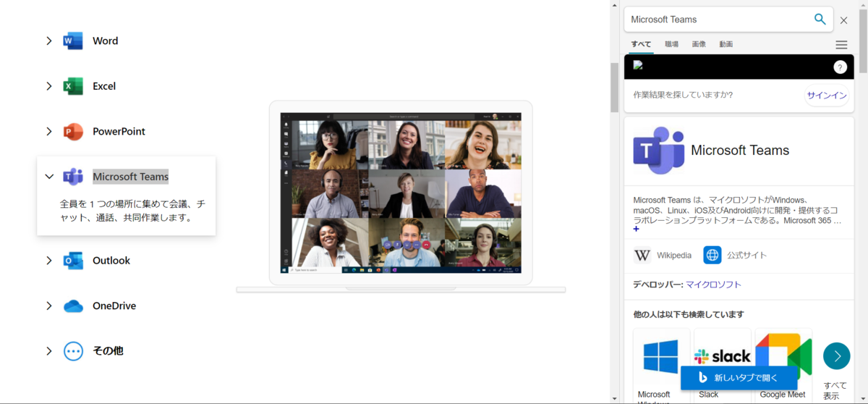Screen dimensions: 868x404
Task: Click the Wikipedia W icon
Action: 642,256
